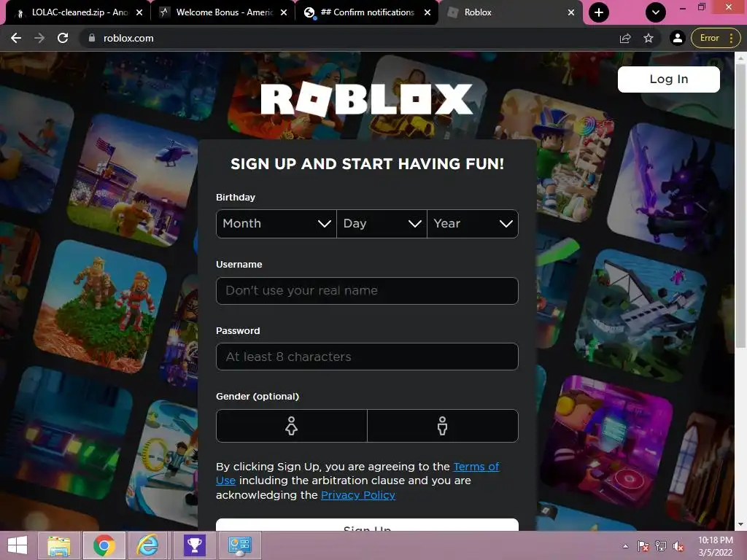Select the female gender icon button

tap(292, 426)
